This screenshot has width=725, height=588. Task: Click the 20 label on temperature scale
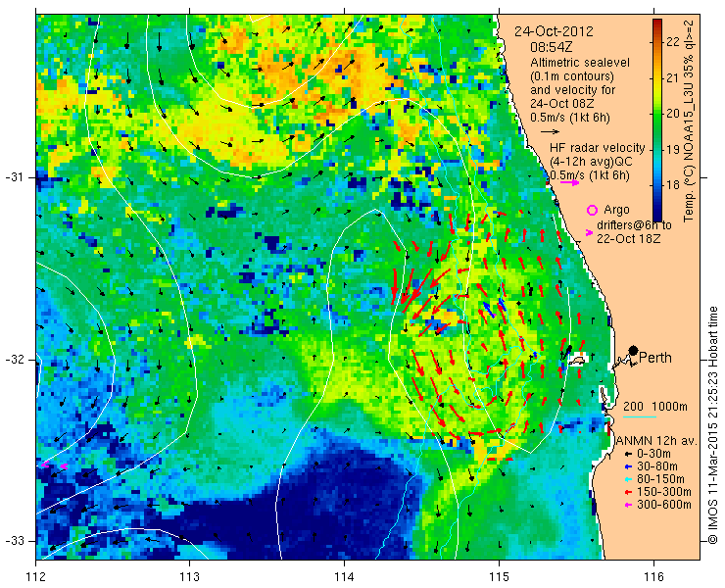[673, 114]
